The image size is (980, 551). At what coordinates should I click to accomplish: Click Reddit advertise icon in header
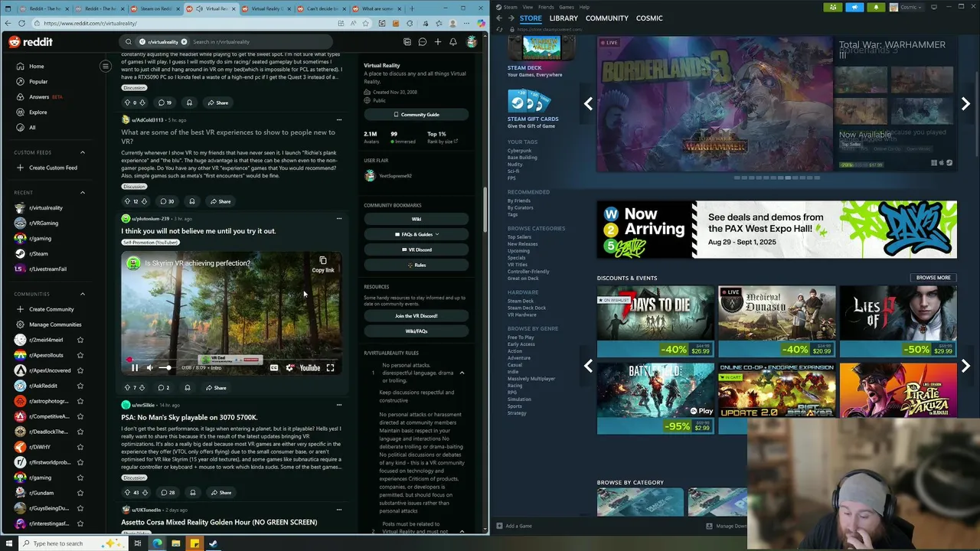(407, 42)
